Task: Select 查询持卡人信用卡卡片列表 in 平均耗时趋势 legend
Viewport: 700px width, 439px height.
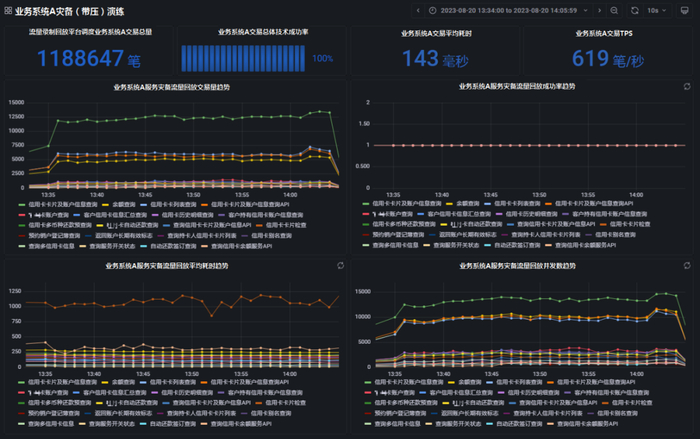Action: (x=202, y=414)
